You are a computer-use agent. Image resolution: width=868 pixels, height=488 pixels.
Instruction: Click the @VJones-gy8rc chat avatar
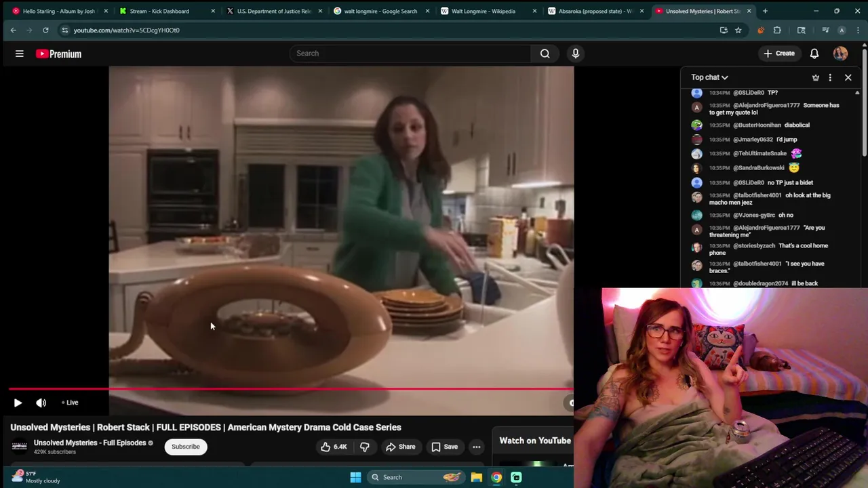[696, 216]
